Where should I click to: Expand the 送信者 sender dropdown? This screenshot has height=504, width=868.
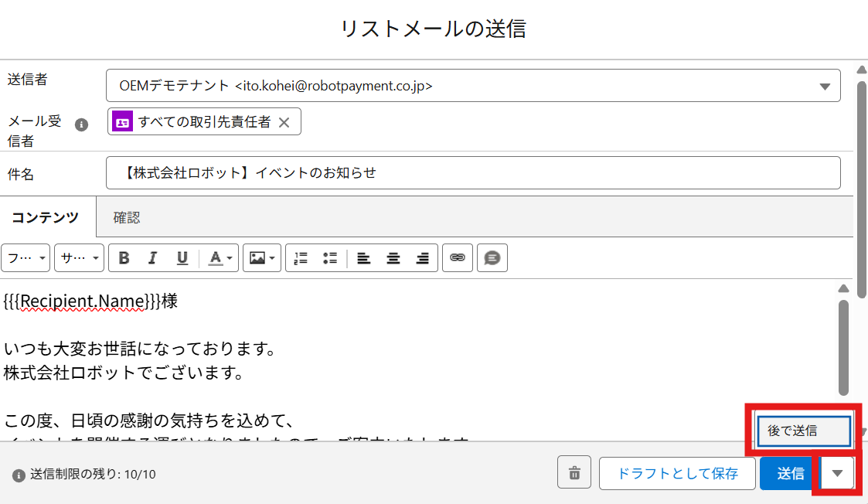coord(824,86)
